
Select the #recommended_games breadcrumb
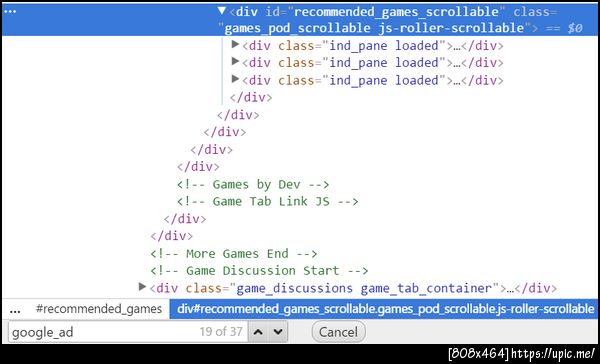[x=99, y=309]
